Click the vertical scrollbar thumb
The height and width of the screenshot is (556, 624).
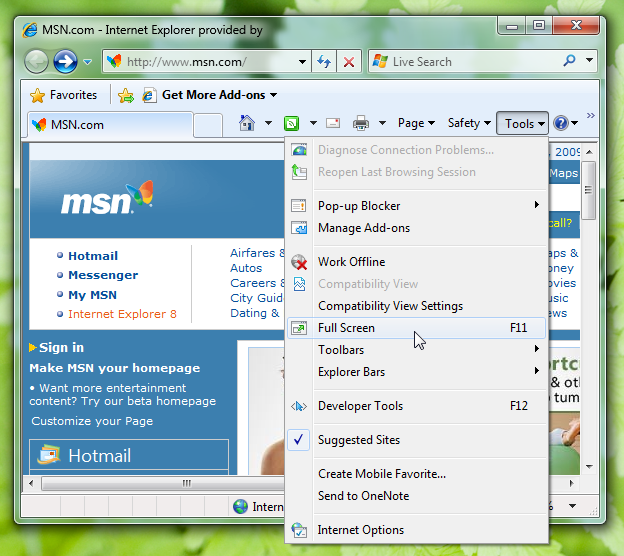[588, 190]
